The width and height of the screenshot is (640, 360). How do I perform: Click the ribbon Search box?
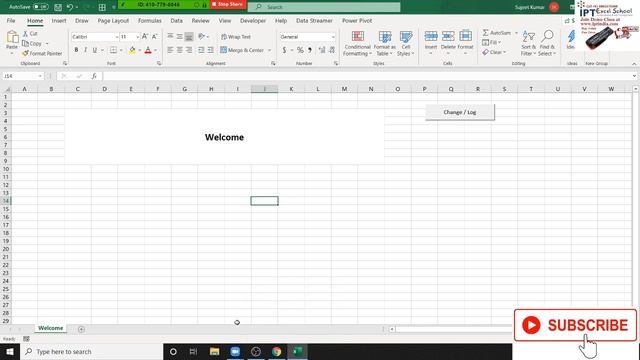click(x=324, y=7)
